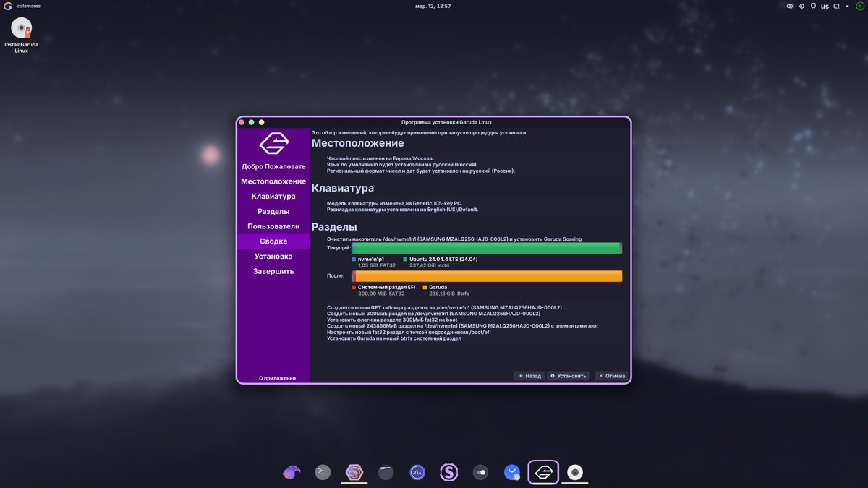Screen dimensions: 868x488
Task: Go back with the 'Назад' button
Action: click(529, 376)
